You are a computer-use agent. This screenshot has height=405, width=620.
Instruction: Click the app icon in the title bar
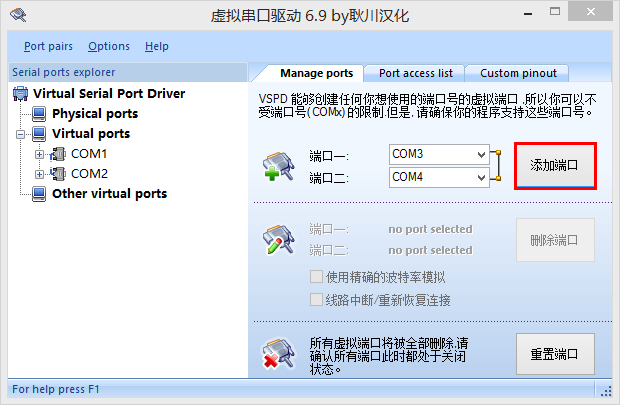click(x=18, y=15)
